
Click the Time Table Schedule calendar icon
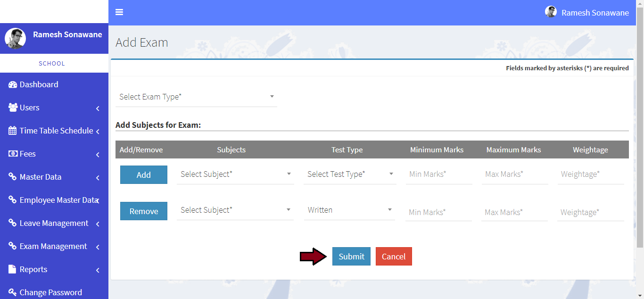[13, 131]
